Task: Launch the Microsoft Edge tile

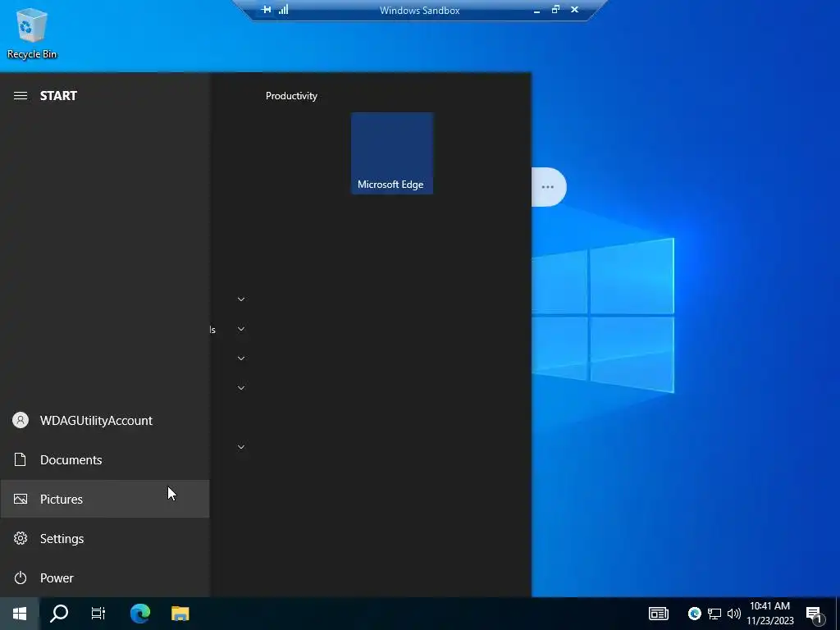Action: pyautogui.click(x=392, y=153)
